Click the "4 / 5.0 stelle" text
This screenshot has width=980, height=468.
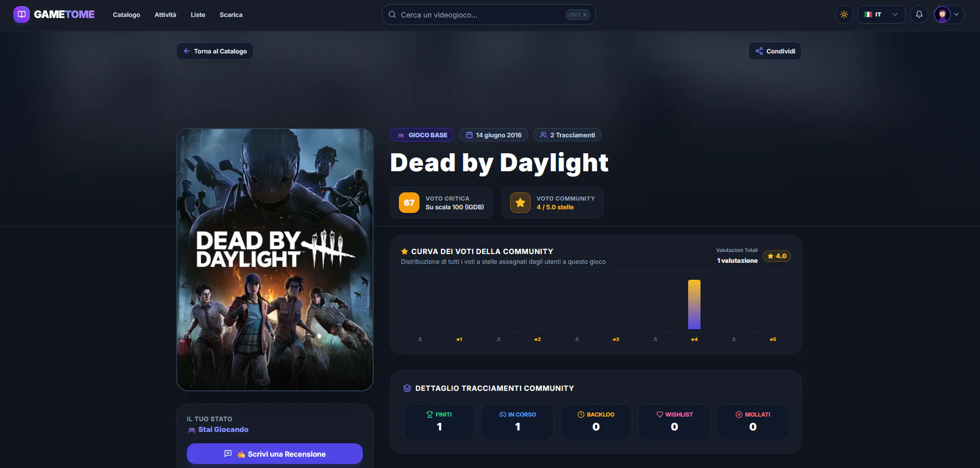pos(555,207)
